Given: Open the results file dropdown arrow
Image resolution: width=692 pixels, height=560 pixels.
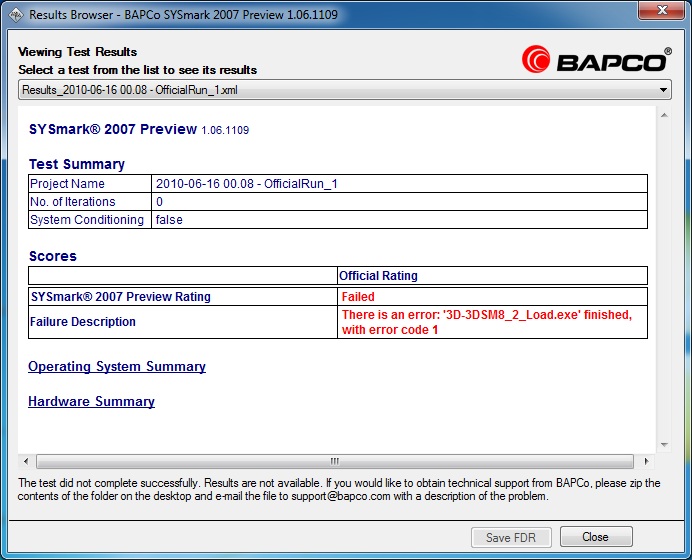Looking at the screenshot, I should click(663, 90).
